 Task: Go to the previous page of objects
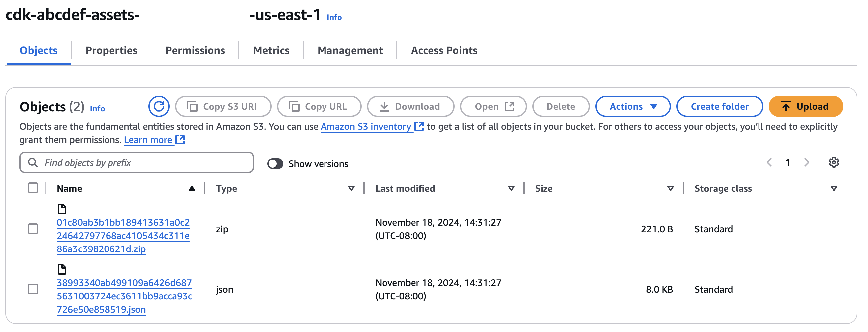tap(769, 163)
